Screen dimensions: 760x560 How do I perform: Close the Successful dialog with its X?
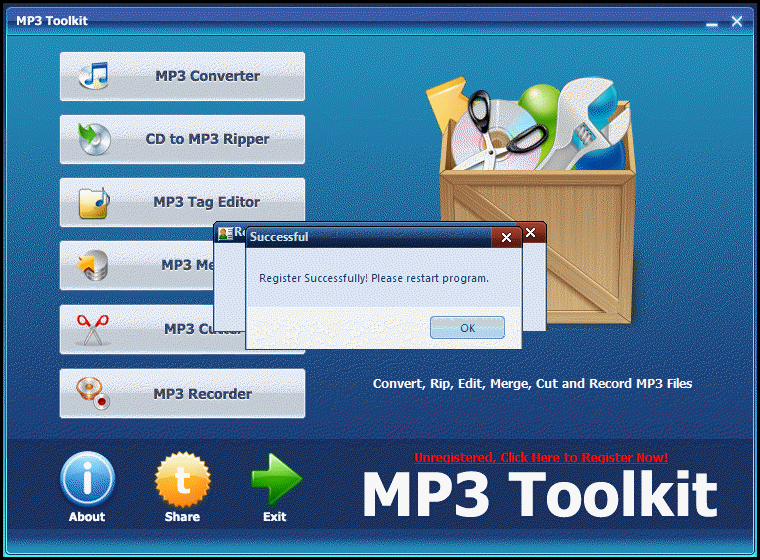(x=506, y=238)
